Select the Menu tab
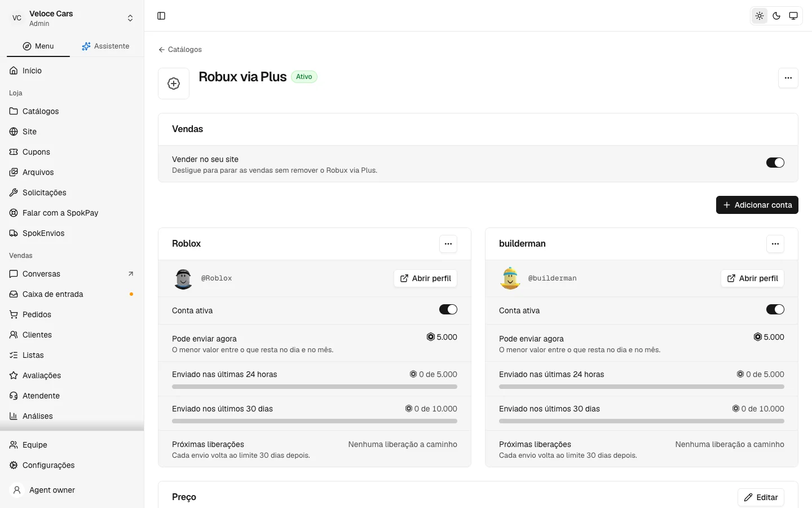Viewport: 812px width, 508px height. [x=38, y=46]
